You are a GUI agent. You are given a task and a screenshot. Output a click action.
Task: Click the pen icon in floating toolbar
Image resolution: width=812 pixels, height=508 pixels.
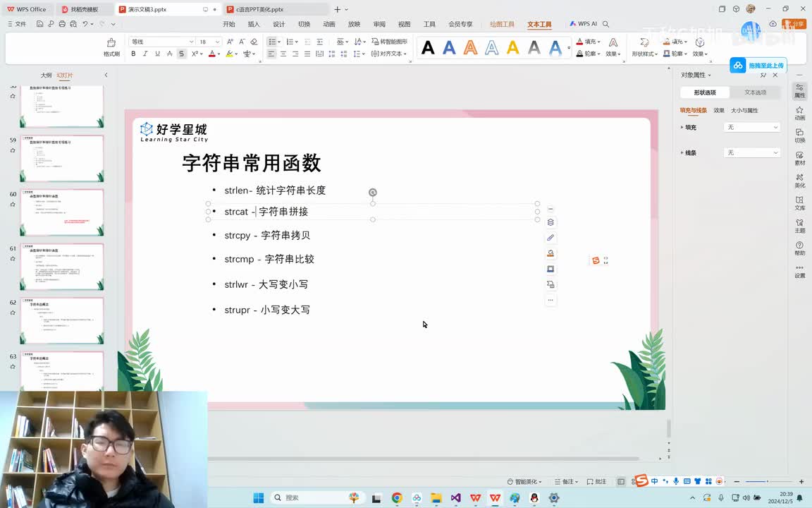coord(550,237)
